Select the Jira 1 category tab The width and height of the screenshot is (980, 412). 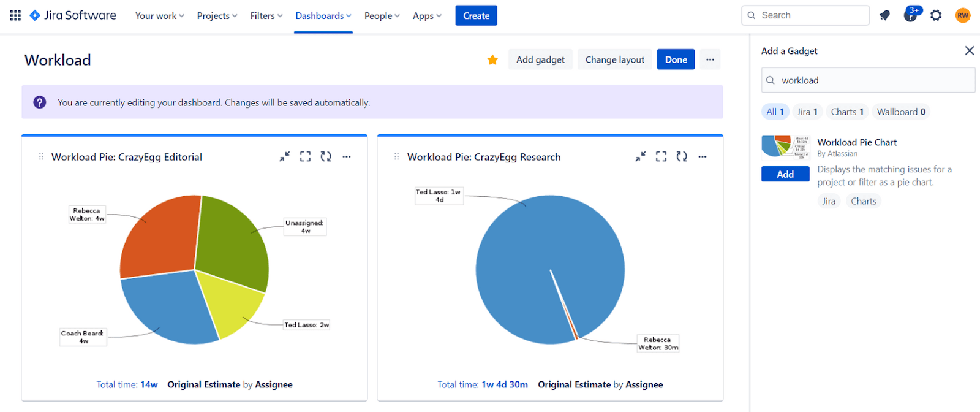(x=807, y=112)
